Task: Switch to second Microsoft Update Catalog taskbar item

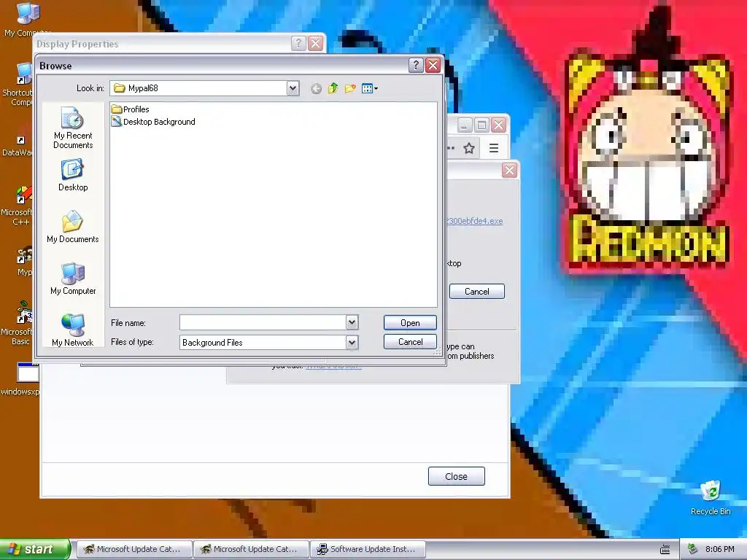Action: (251, 549)
